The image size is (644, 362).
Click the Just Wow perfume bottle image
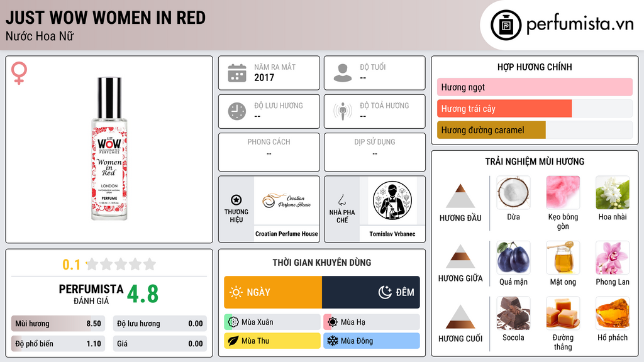pos(109,148)
